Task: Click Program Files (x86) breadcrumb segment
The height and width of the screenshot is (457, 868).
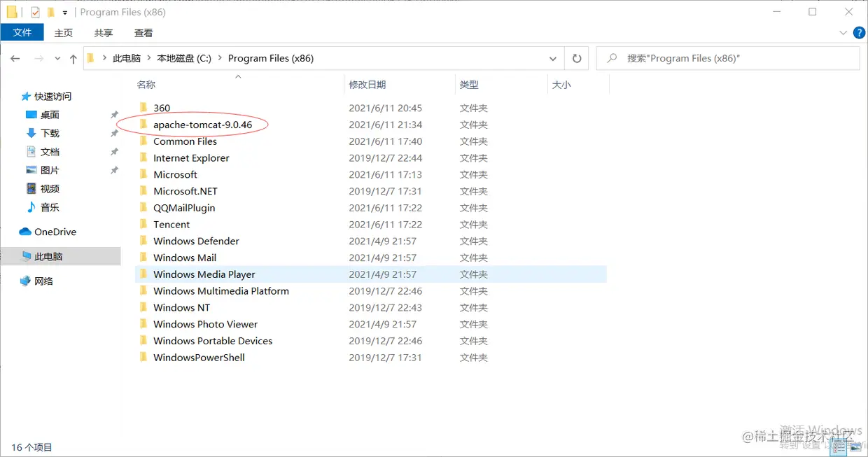Action: (271, 59)
